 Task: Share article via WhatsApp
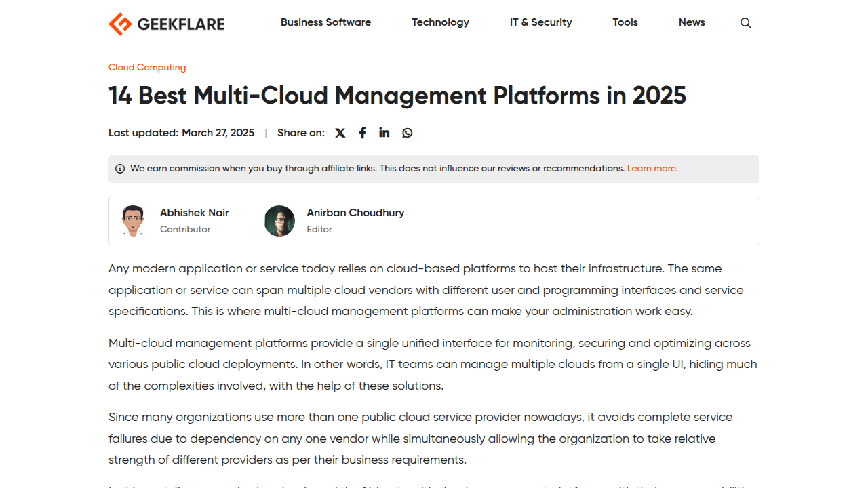pyautogui.click(x=407, y=133)
